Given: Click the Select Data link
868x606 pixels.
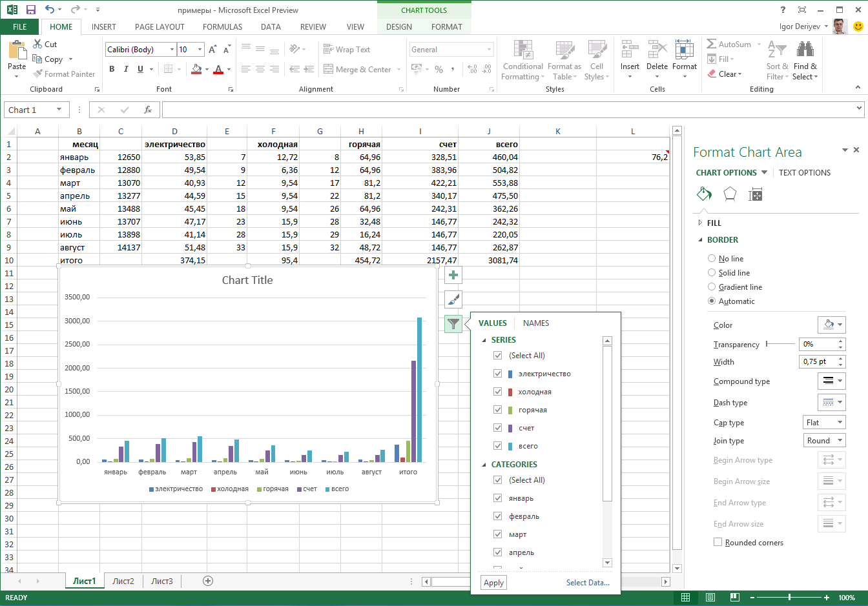Looking at the screenshot, I should click(x=588, y=583).
